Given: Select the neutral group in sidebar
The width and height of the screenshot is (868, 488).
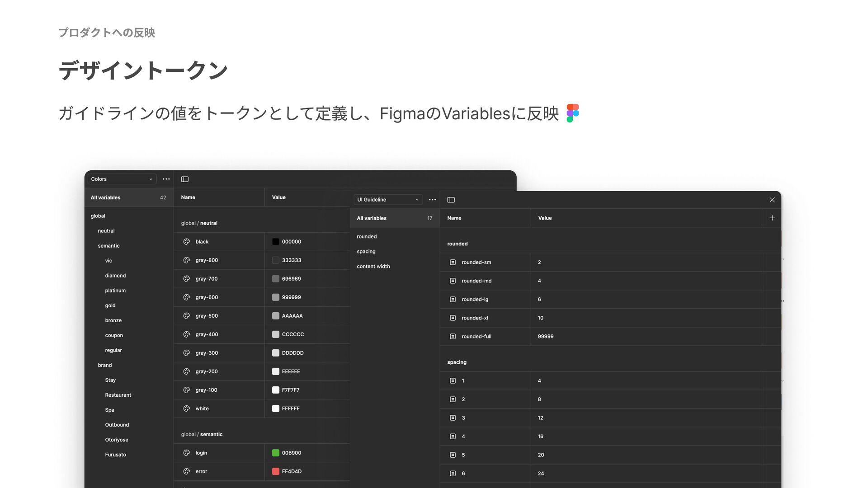Looking at the screenshot, I should pos(106,231).
